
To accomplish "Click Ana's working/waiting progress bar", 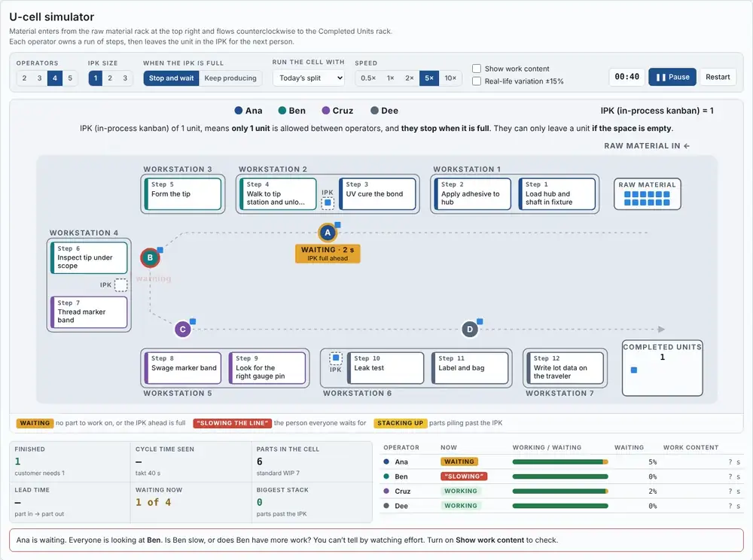I will point(560,462).
